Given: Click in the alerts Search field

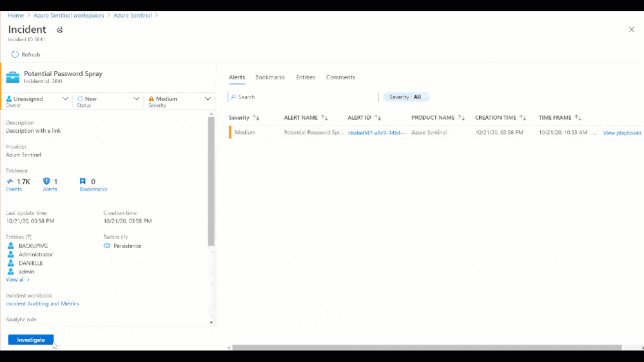Looking at the screenshot, I should [x=303, y=97].
